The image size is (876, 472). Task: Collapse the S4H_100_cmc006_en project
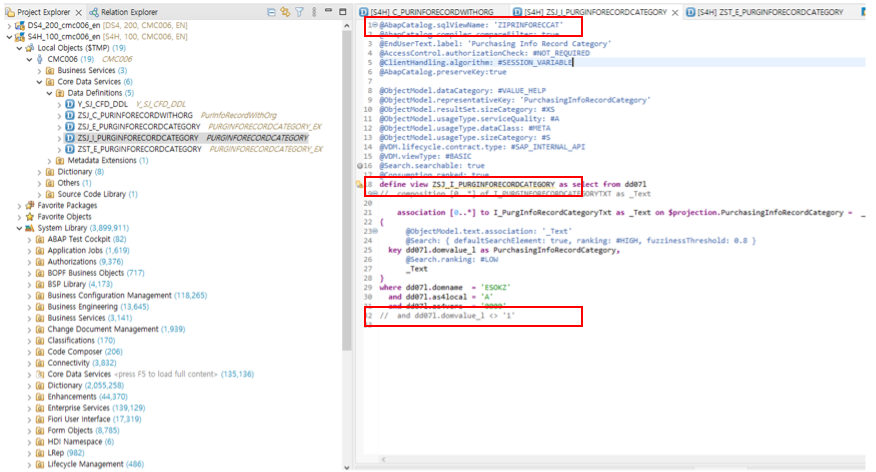click(x=9, y=37)
